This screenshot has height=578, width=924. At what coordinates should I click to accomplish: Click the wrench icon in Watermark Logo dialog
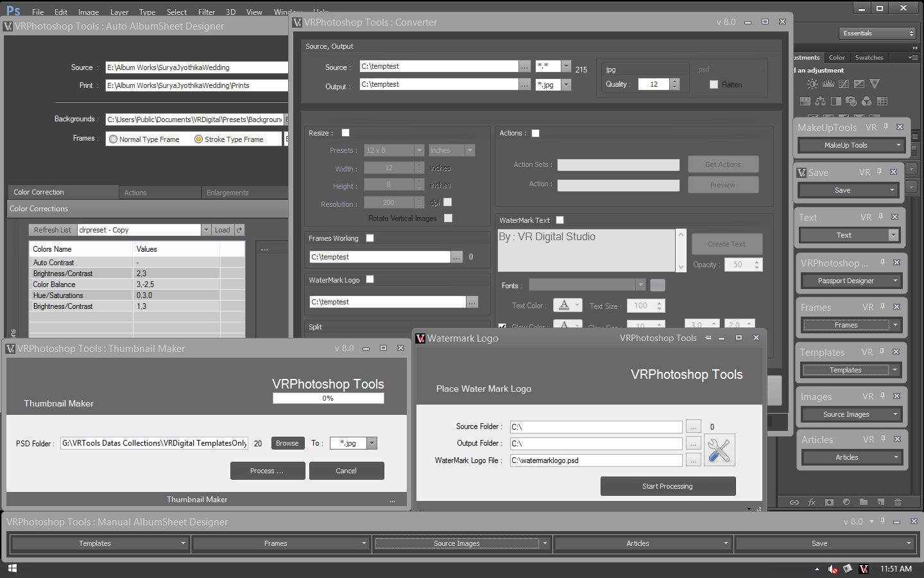[719, 450]
